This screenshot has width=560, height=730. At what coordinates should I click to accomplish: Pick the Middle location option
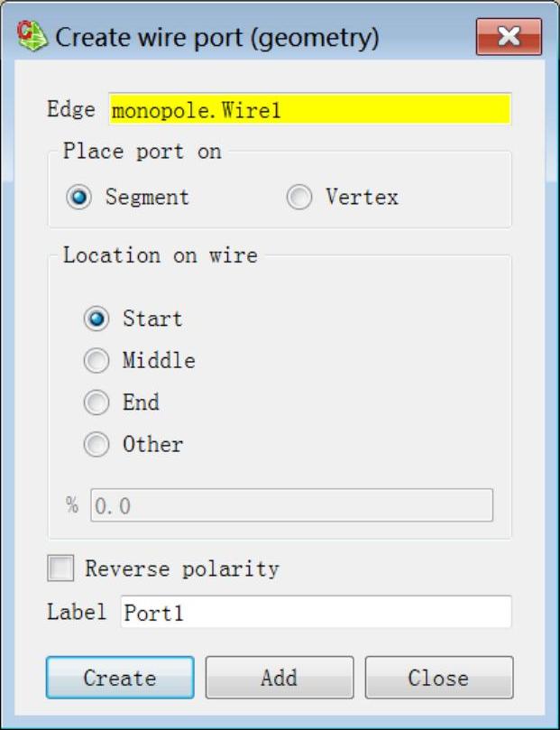[96, 361]
